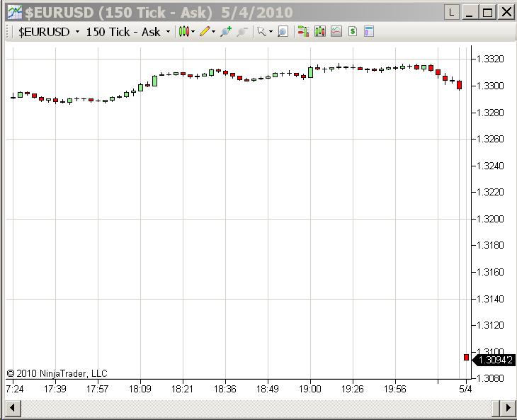Click the zoom in magnifier icon
This screenshot has width=517, height=420.
(x=226, y=32)
